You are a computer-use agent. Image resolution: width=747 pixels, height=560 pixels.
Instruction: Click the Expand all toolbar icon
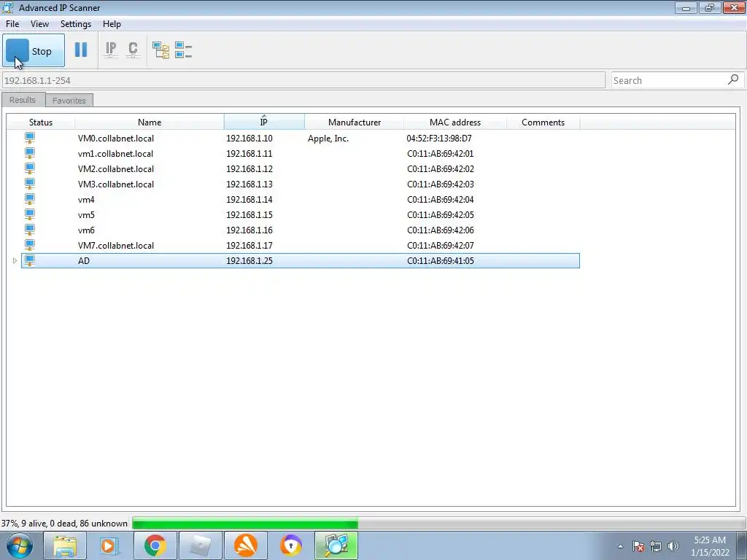click(x=160, y=50)
